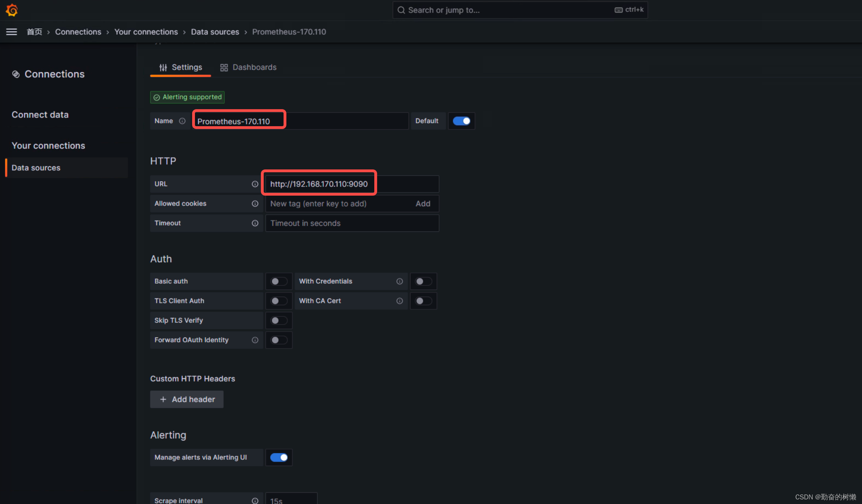Enable the Forward OAuth Identity switch

(279, 340)
